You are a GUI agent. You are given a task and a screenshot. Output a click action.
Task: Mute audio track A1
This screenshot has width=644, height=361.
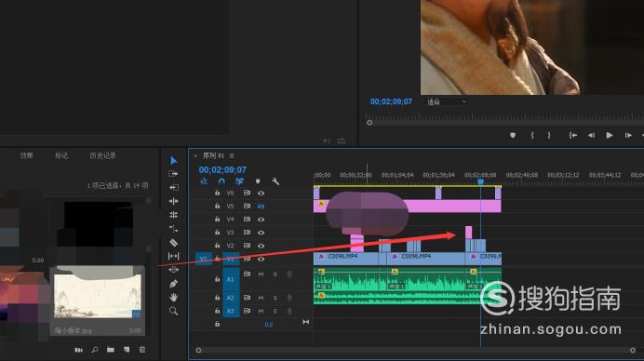[x=261, y=274]
